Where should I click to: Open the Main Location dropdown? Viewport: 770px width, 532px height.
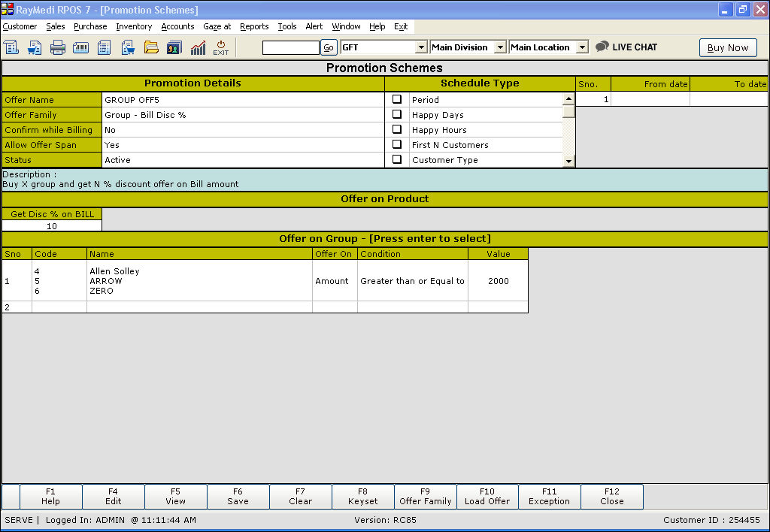coord(582,47)
